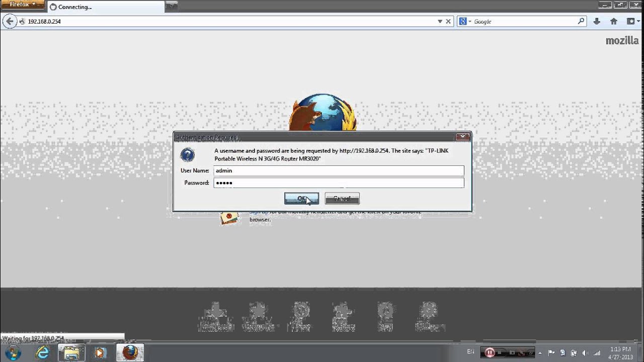Click the mozilla wordmark link

[x=622, y=41]
